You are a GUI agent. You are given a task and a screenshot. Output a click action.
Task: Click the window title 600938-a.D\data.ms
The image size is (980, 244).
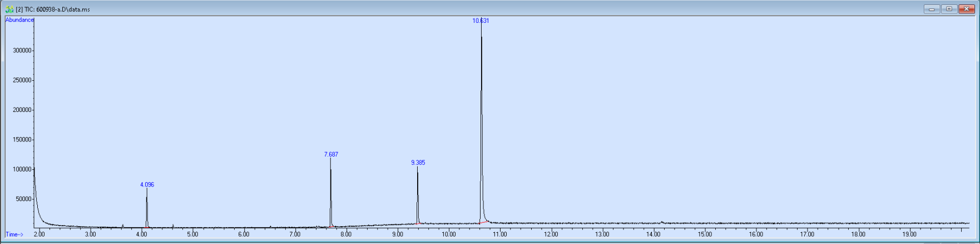click(63, 9)
